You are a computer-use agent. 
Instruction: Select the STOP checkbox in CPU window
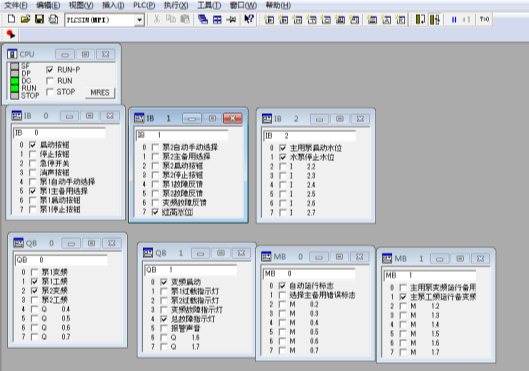click(x=50, y=92)
